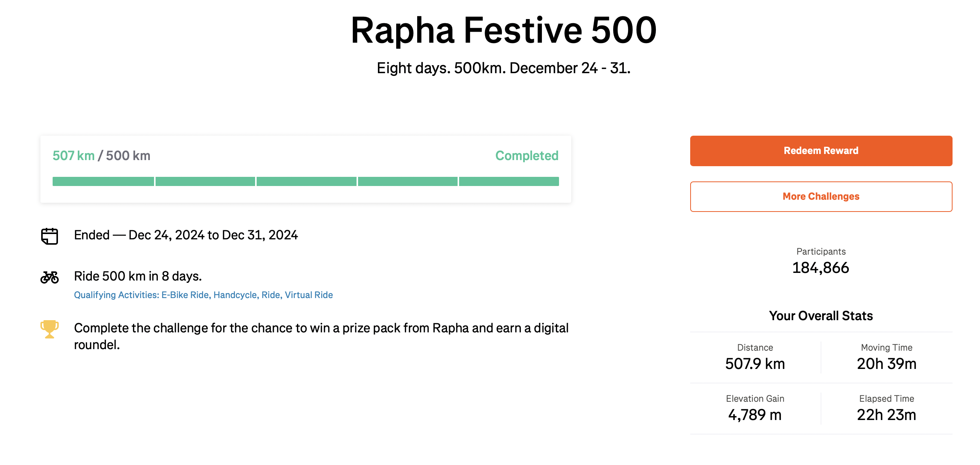Click the Moving Time stat 20h 39m

pos(887,364)
